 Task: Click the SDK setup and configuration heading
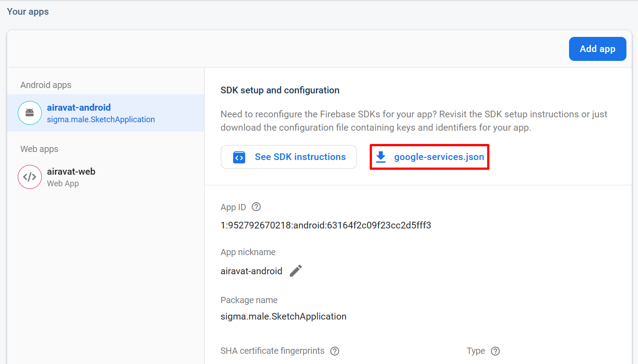280,90
